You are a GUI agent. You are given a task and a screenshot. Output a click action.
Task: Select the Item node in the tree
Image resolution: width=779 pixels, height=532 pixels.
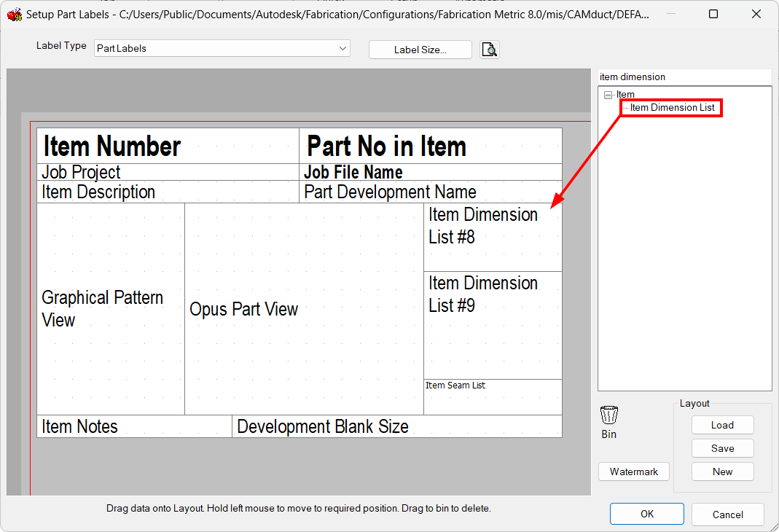(x=625, y=95)
